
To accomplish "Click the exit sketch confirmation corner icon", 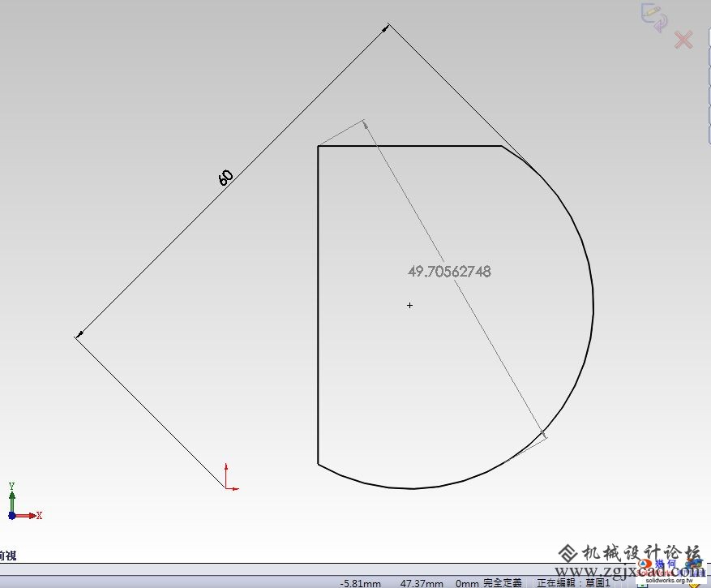I will (x=654, y=17).
